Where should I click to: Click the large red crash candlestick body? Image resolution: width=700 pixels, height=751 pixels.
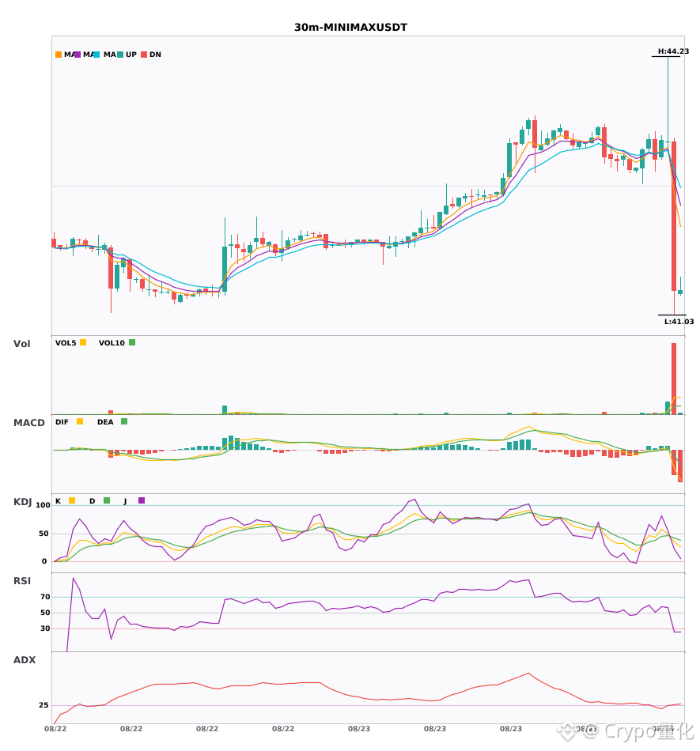click(674, 216)
